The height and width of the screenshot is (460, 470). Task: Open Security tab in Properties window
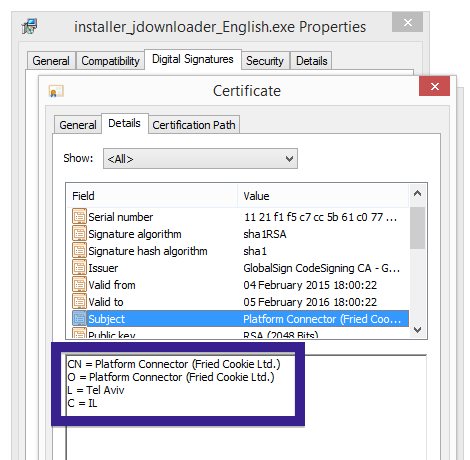265,61
